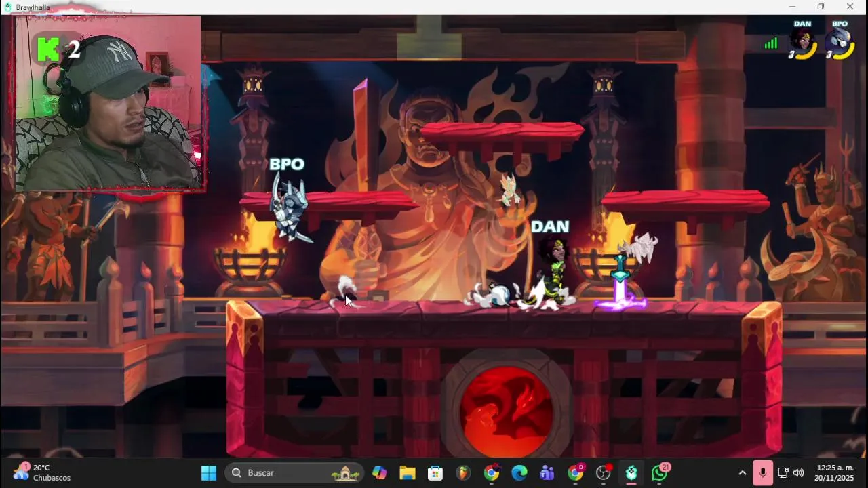Click the 'DAN' label in the HUD
Screen dimensions: 868x488
click(803, 24)
